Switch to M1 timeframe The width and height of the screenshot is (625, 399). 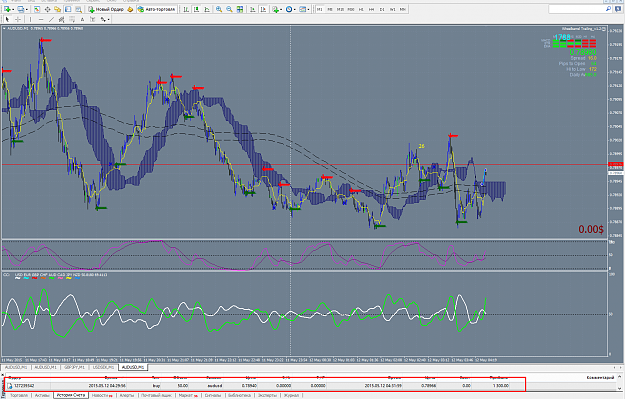tap(320, 9)
